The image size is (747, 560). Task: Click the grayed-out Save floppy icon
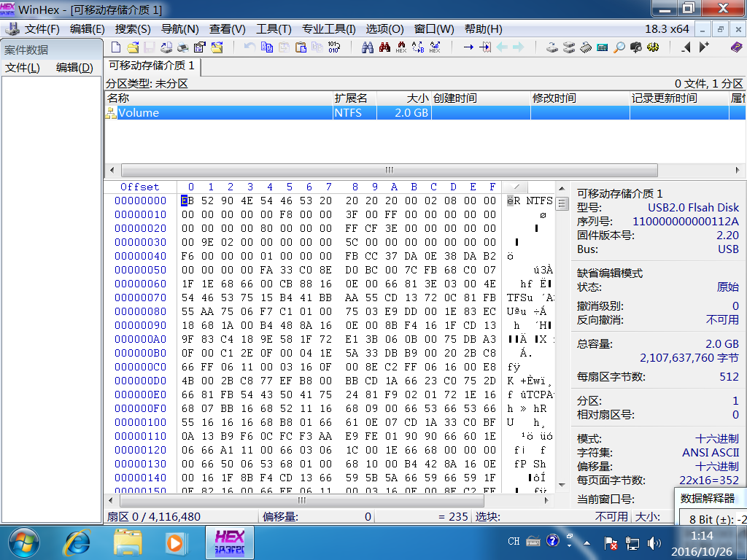click(x=150, y=47)
